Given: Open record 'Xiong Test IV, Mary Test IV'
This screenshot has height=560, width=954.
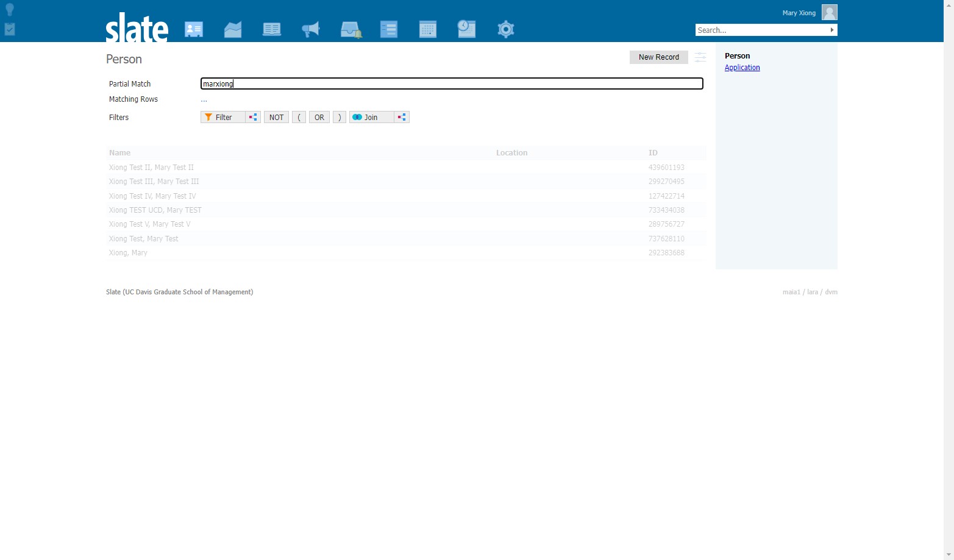Looking at the screenshot, I should pyautogui.click(x=407, y=196).
